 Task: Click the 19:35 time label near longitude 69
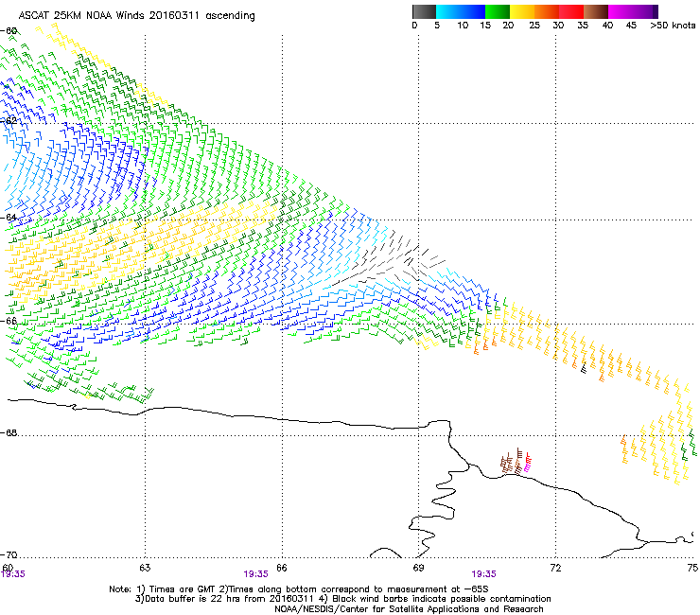[484, 574]
